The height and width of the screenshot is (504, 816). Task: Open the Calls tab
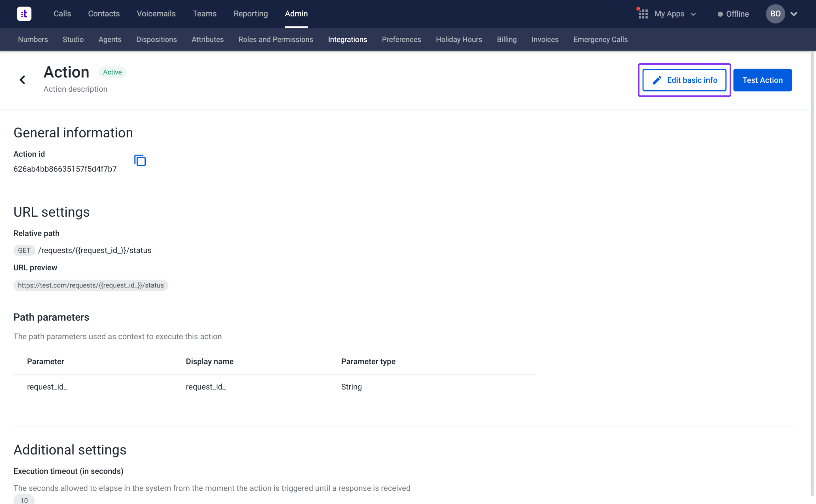[62, 14]
